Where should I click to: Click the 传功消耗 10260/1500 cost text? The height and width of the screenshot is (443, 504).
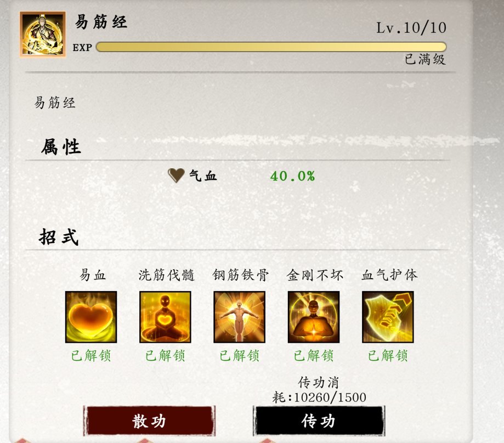(319, 390)
